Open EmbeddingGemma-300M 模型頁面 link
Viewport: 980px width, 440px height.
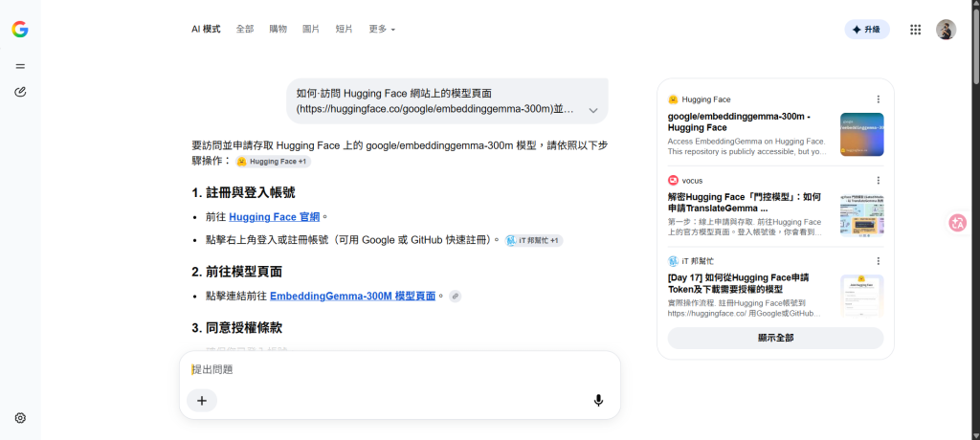click(352, 296)
